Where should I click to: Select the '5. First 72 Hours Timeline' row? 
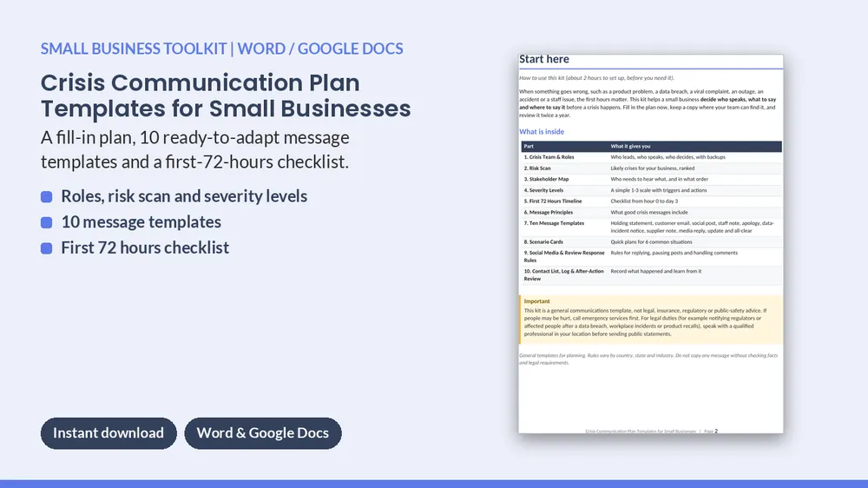(x=652, y=201)
